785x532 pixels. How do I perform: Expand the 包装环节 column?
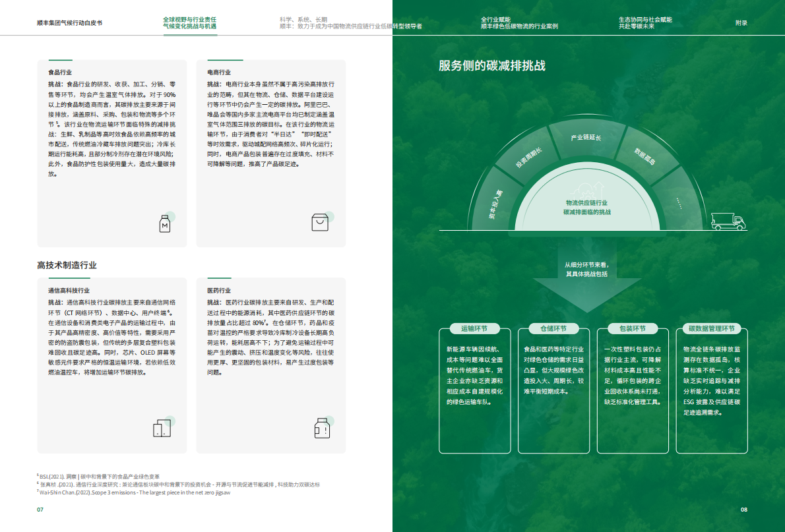pyautogui.click(x=633, y=389)
